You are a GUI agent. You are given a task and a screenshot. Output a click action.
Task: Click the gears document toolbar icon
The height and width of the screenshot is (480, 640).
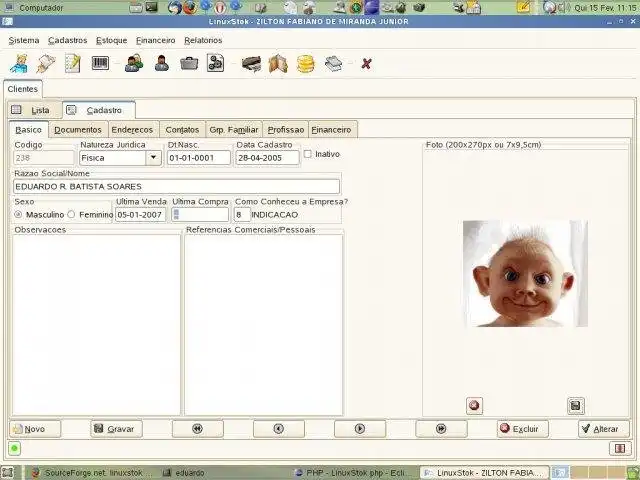[x=216, y=63]
